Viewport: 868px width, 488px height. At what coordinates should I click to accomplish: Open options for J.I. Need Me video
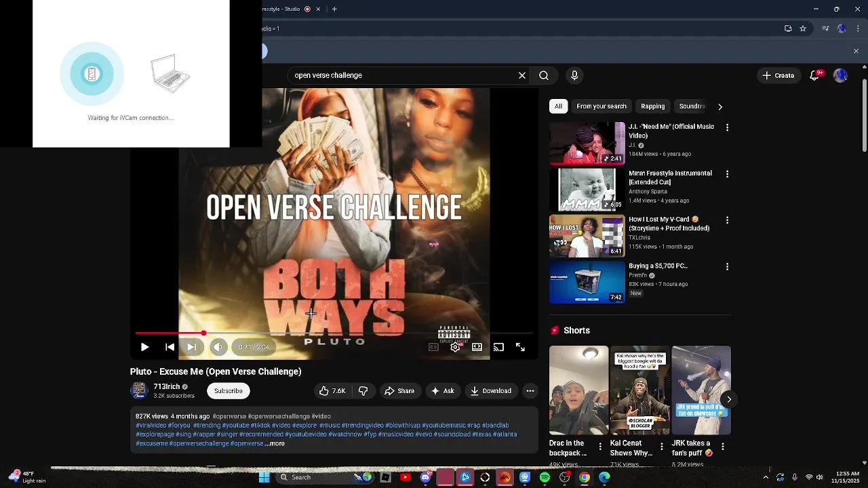click(727, 127)
